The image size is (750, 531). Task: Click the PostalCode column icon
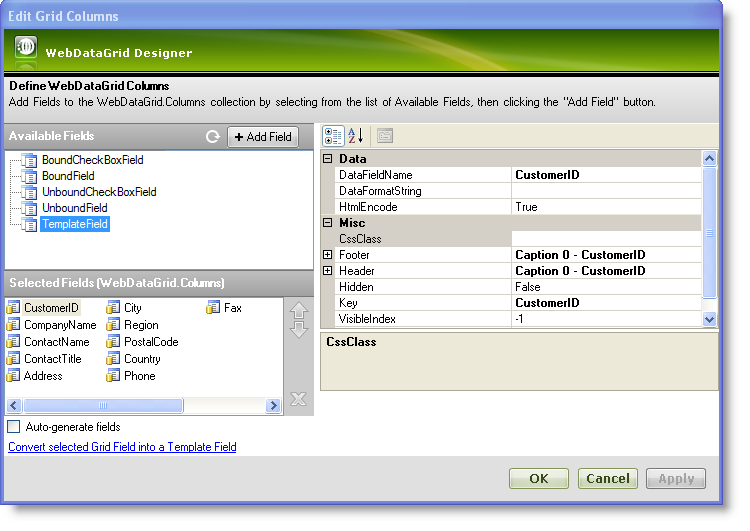pos(113,342)
